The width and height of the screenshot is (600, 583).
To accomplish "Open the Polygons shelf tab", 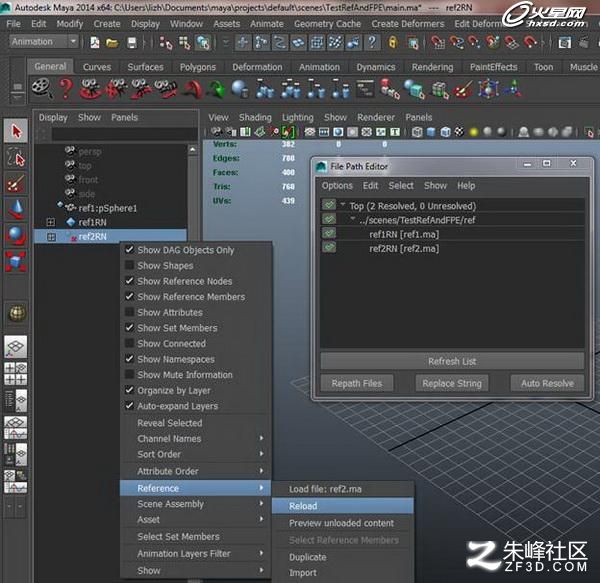I will 198,67.
